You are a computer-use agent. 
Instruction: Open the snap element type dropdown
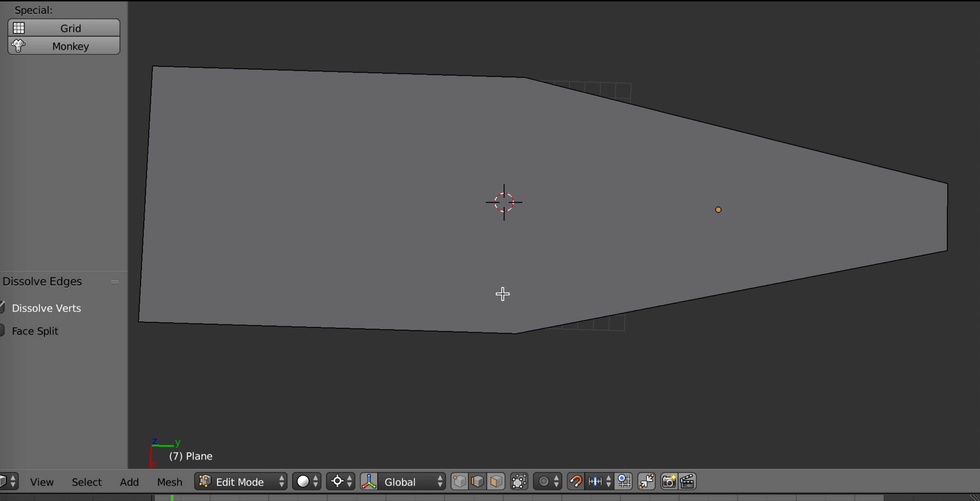[x=599, y=482]
